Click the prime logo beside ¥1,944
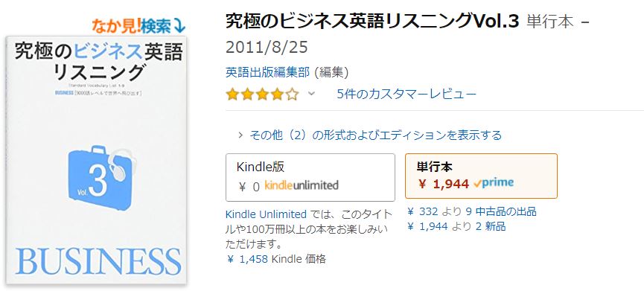Viewport: 644px width, 291px height. pos(493,183)
